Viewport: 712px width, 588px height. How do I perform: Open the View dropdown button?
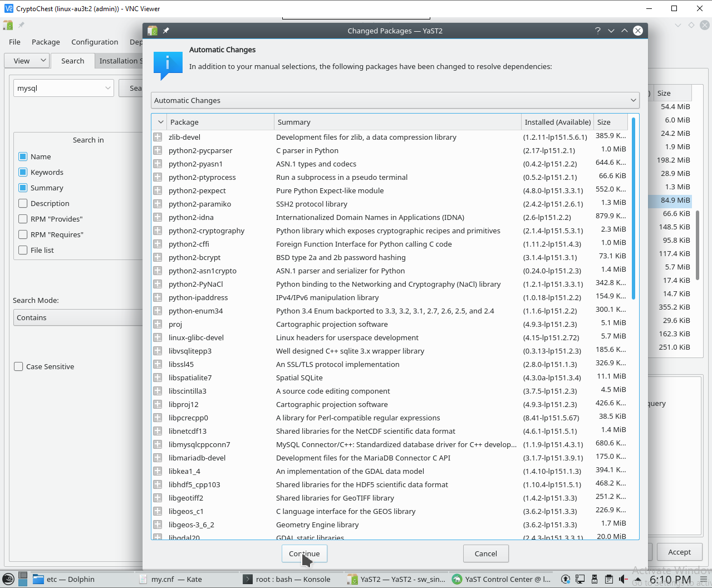point(27,61)
